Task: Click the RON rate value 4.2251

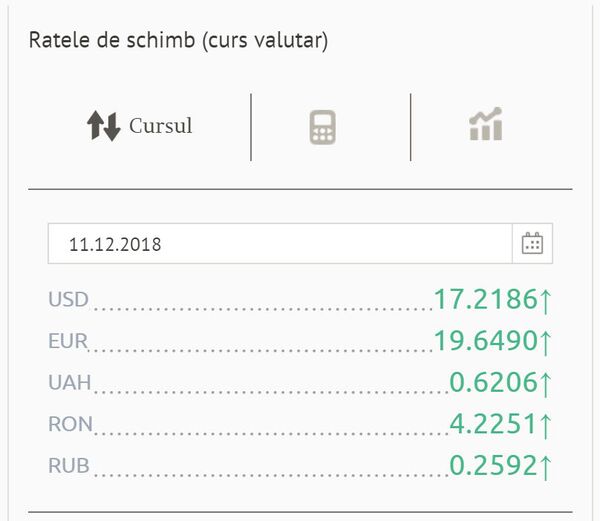Action: [x=494, y=424]
